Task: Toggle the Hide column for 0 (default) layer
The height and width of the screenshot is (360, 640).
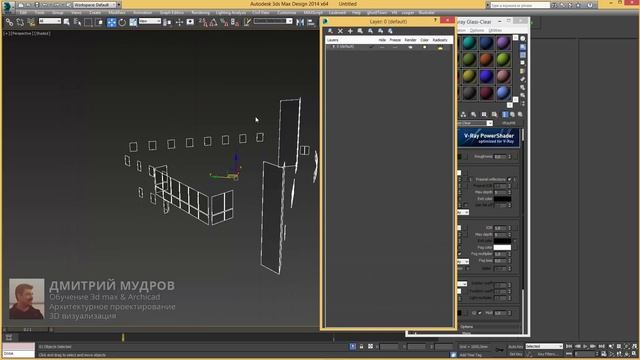Action: (x=382, y=47)
